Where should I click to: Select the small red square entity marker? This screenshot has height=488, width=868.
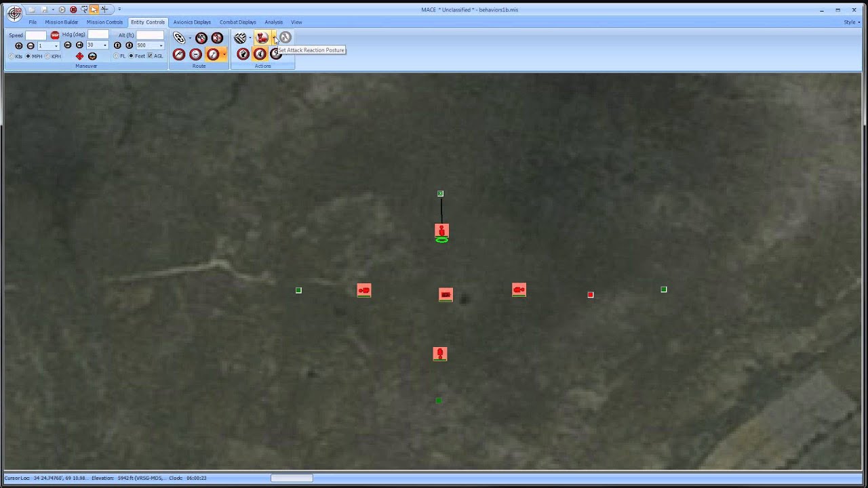point(591,295)
